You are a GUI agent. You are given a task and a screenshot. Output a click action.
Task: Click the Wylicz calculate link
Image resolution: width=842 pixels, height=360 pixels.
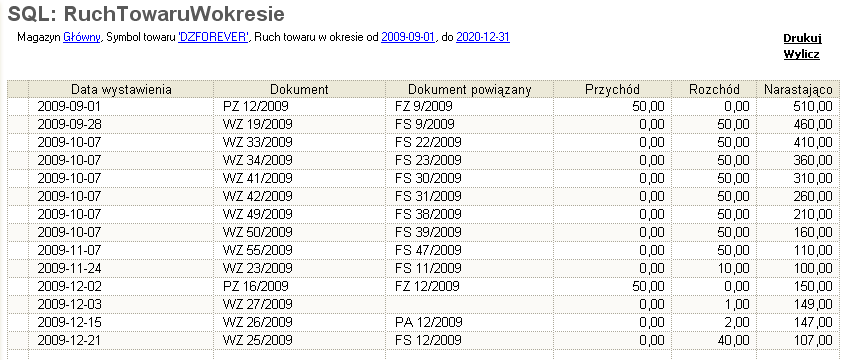801,54
